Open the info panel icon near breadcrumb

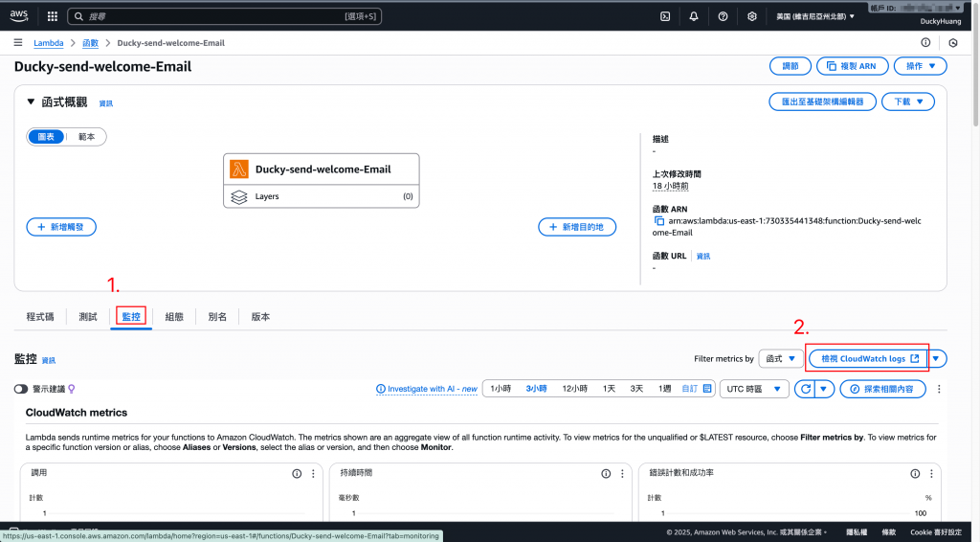925,42
